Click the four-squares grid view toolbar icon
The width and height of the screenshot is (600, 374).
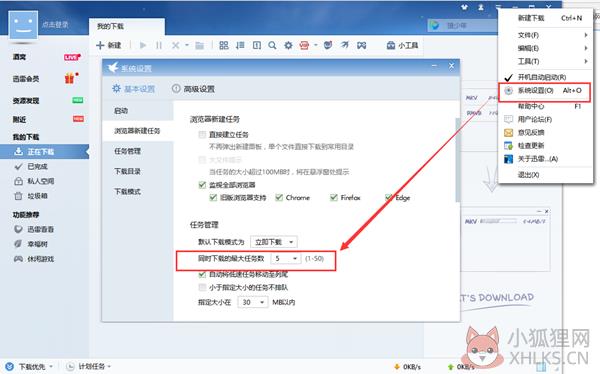[224, 46]
